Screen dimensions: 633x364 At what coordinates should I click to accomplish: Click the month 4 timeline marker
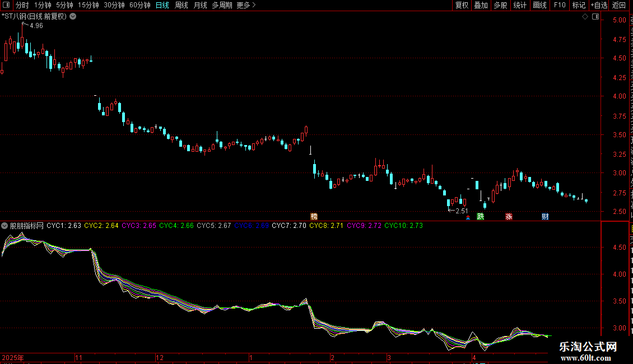(x=474, y=357)
